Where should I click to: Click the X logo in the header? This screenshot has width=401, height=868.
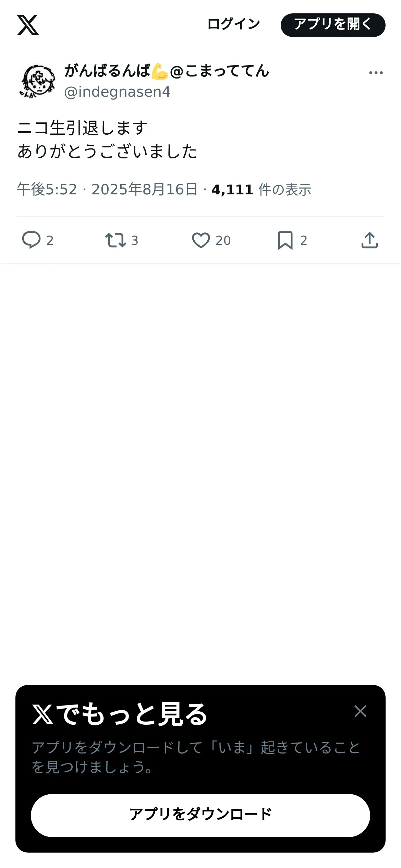pyautogui.click(x=28, y=25)
